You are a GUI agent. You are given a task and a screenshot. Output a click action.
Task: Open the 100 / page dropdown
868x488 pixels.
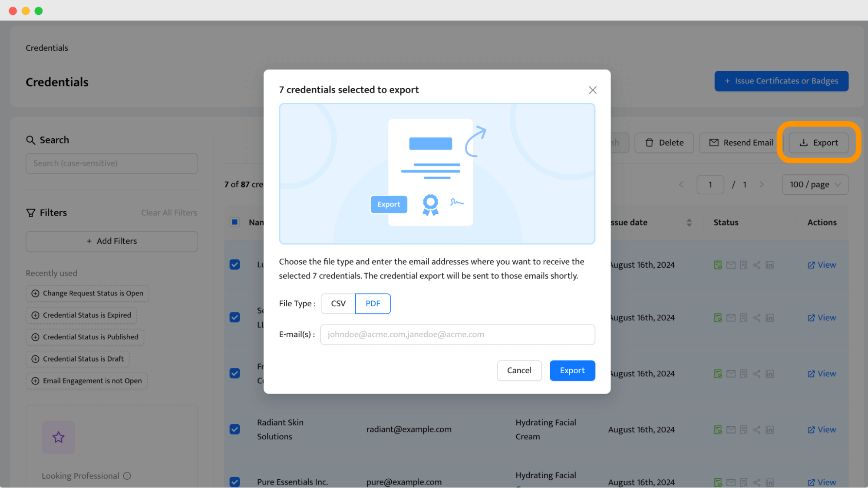coord(815,185)
